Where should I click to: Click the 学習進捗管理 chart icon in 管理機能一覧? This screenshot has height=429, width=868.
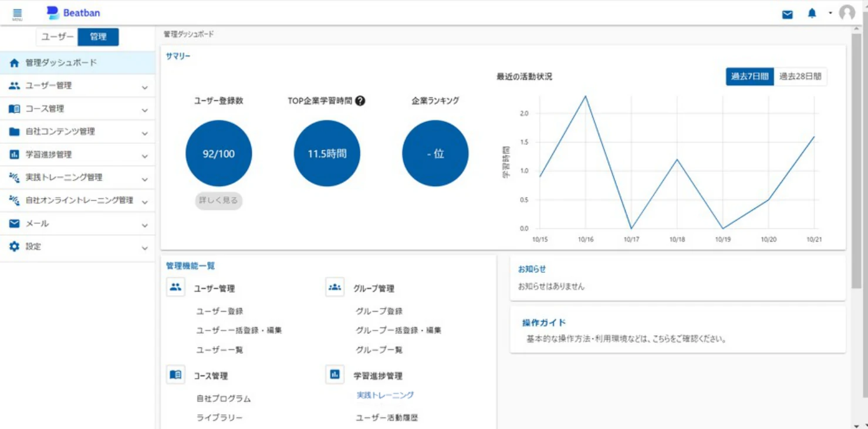335,374
